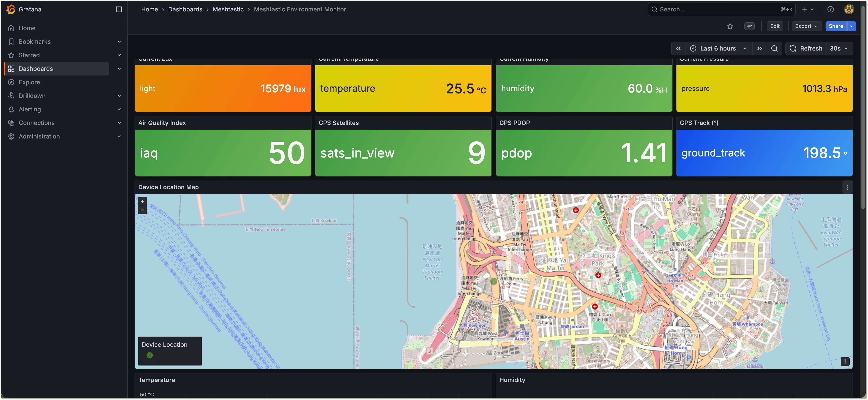Open Explore from the sidebar
Screen dimensions: 868x400
tap(29, 82)
